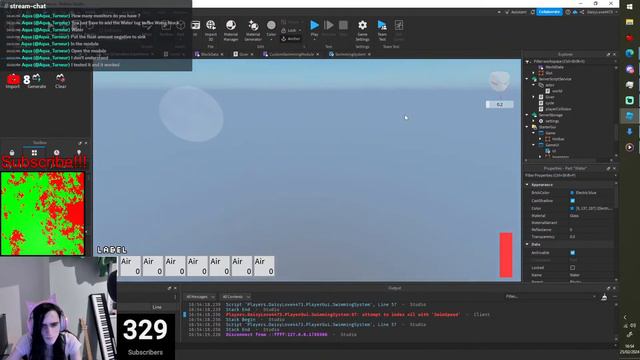Toggle the Anchor tool
Image resolution: width=640 pixels, height=360 pixels.
[x=291, y=39]
